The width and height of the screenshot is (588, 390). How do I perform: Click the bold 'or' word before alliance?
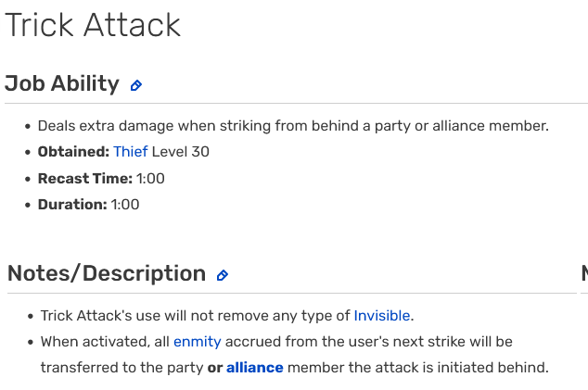pos(214,368)
